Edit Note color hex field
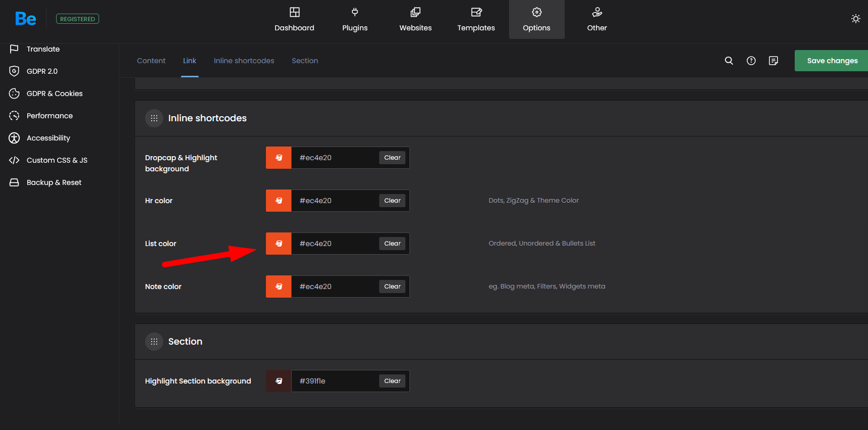Image resolution: width=868 pixels, height=430 pixels. (x=335, y=286)
